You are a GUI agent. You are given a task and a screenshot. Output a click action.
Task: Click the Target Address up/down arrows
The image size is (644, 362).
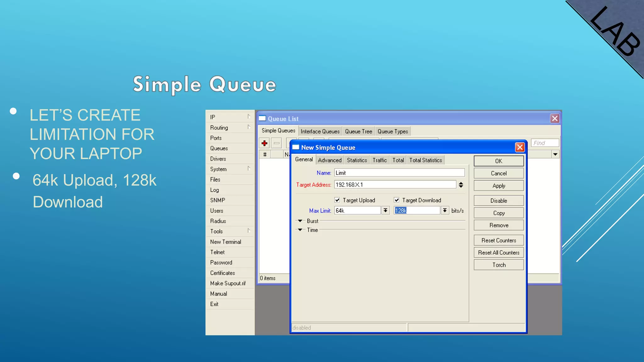(461, 185)
